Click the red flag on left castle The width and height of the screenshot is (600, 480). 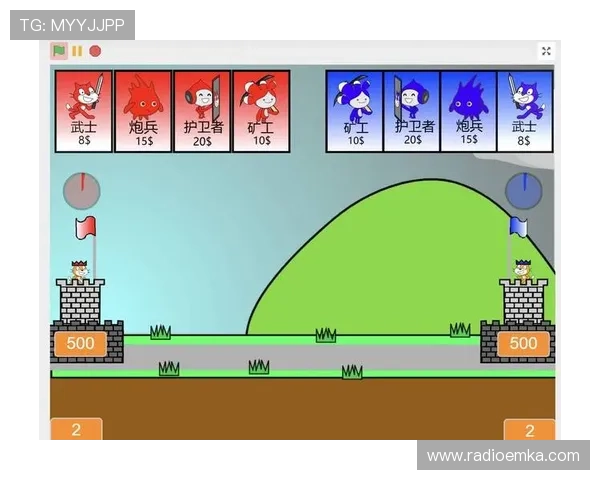click(85, 228)
